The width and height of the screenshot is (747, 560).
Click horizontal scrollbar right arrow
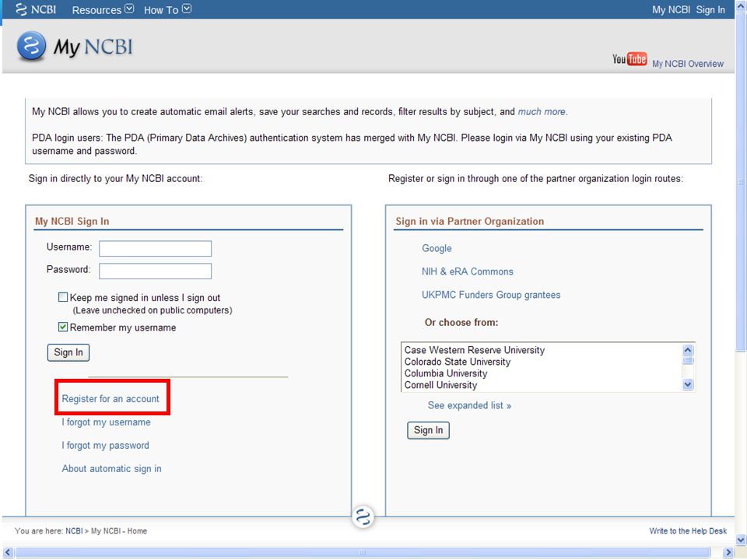pos(728,552)
